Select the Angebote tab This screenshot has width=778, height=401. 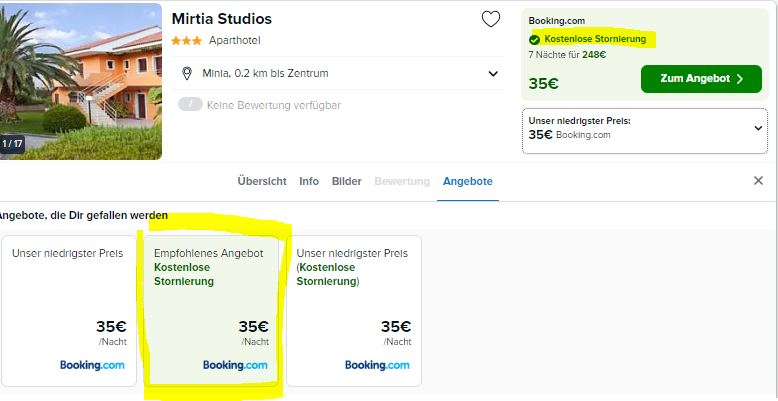pyautogui.click(x=468, y=181)
